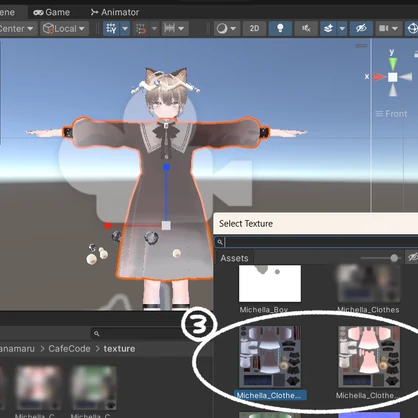The width and height of the screenshot is (418, 418).
Task: Open the scene effects dropdown arrow
Action: [x=342, y=29]
